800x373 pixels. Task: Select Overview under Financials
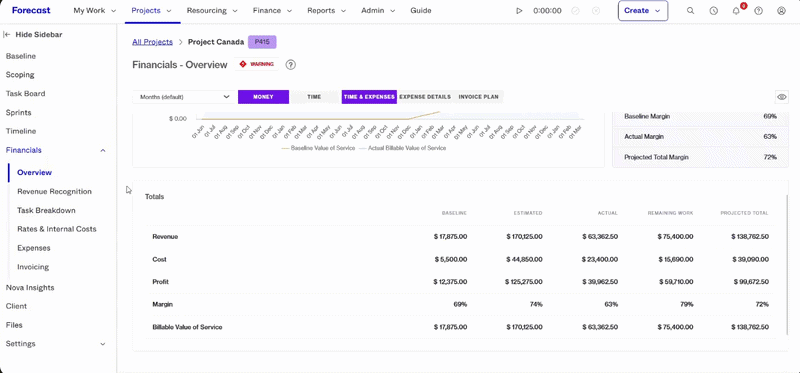pyautogui.click(x=35, y=172)
